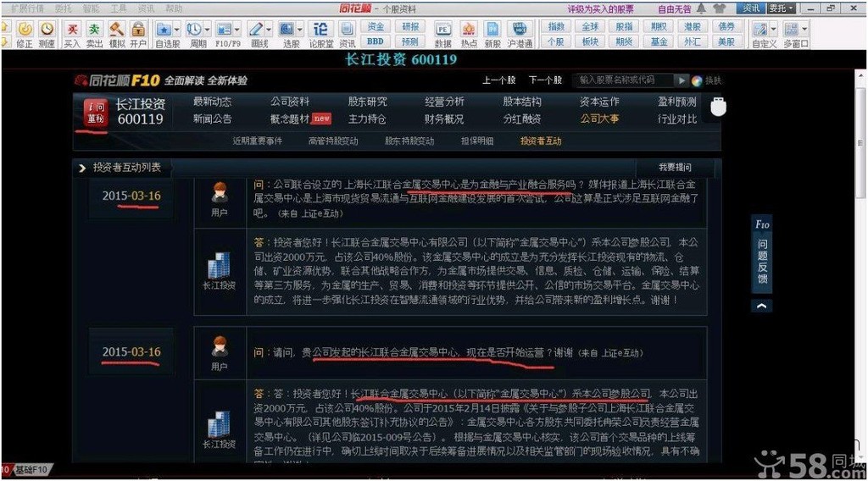Click the stock name or code input field
The width and height of the screenshot is (868, 481).
click(x=623, y=80)
